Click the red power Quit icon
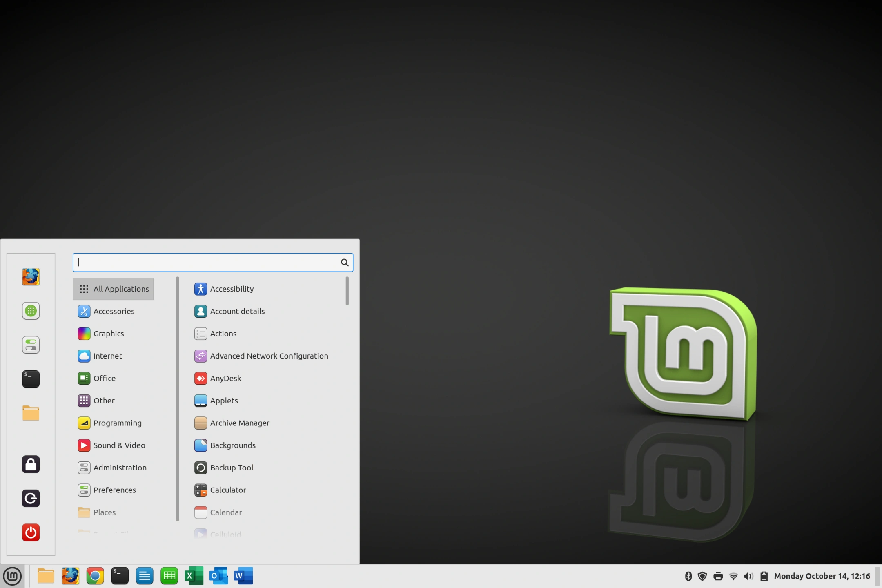882x588 pixels. 31,532
